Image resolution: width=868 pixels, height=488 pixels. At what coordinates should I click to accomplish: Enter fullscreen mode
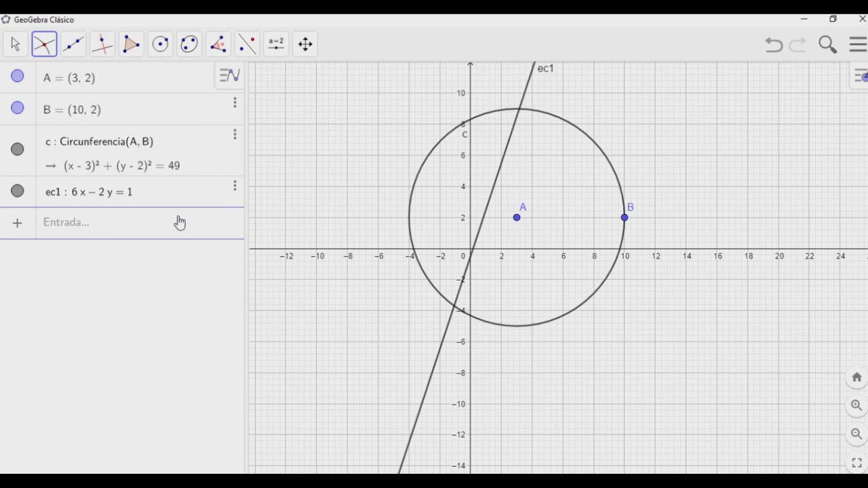[856, 464]
